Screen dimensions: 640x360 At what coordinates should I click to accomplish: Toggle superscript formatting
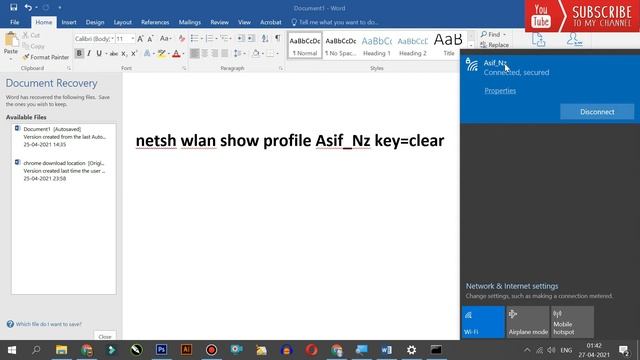point(134,53)
